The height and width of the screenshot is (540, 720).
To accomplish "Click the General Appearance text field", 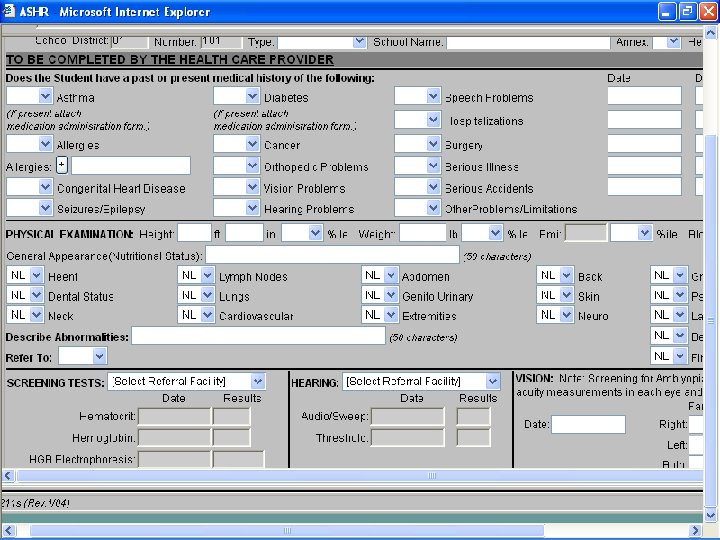I will [332, 255].
